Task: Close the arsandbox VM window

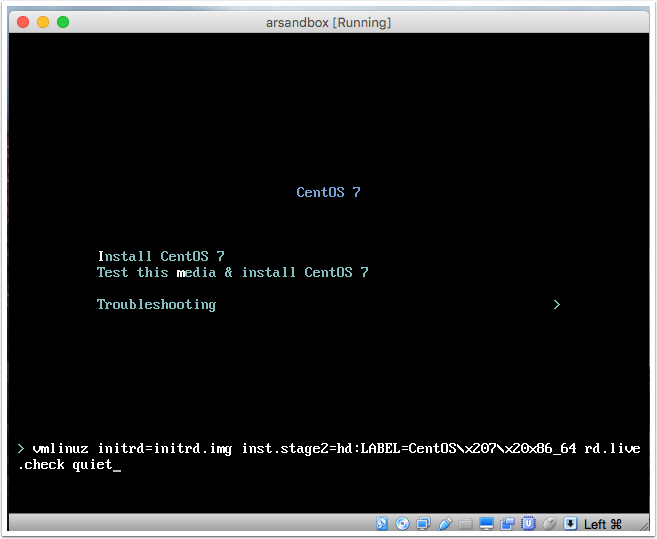Action: pos(23,22)
